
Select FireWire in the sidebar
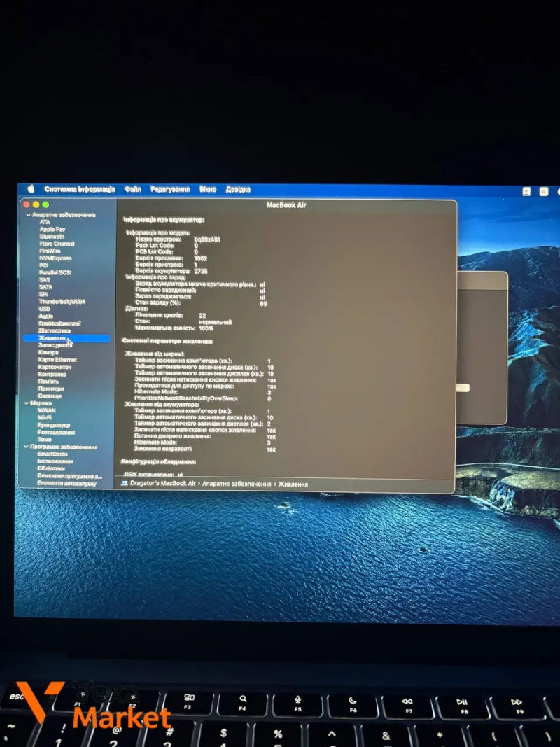pos(50,251)
